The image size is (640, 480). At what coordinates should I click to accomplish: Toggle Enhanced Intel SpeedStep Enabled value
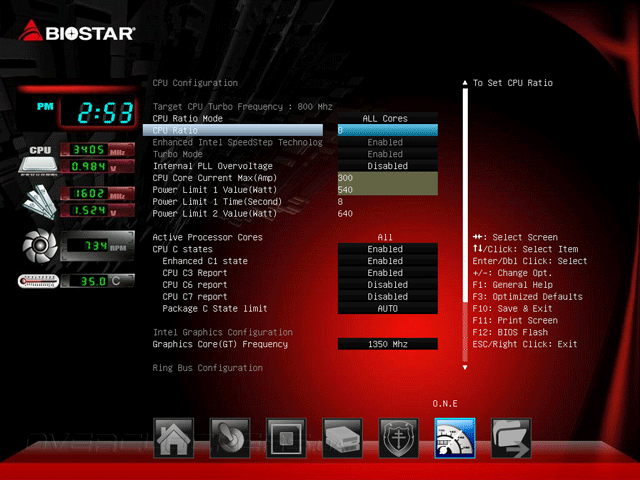(x=388, y=142)
